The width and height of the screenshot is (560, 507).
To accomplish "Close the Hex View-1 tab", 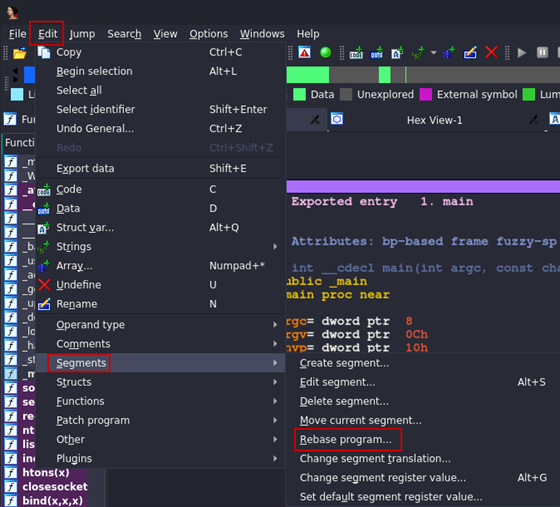I will (x=534, y=120).
